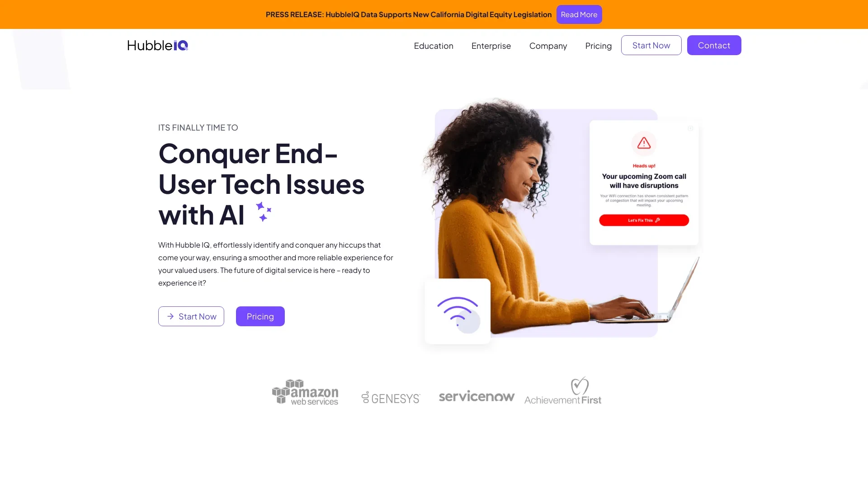868x488 pixels.
Task: Toggle the Heads up notification card
Action: pos(690,128)
